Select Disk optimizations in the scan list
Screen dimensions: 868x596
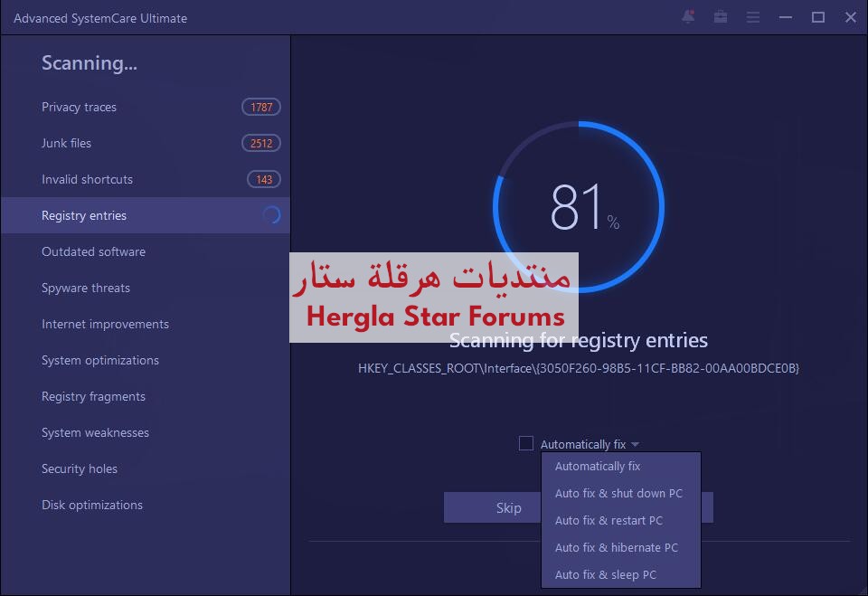click(146, 505)
